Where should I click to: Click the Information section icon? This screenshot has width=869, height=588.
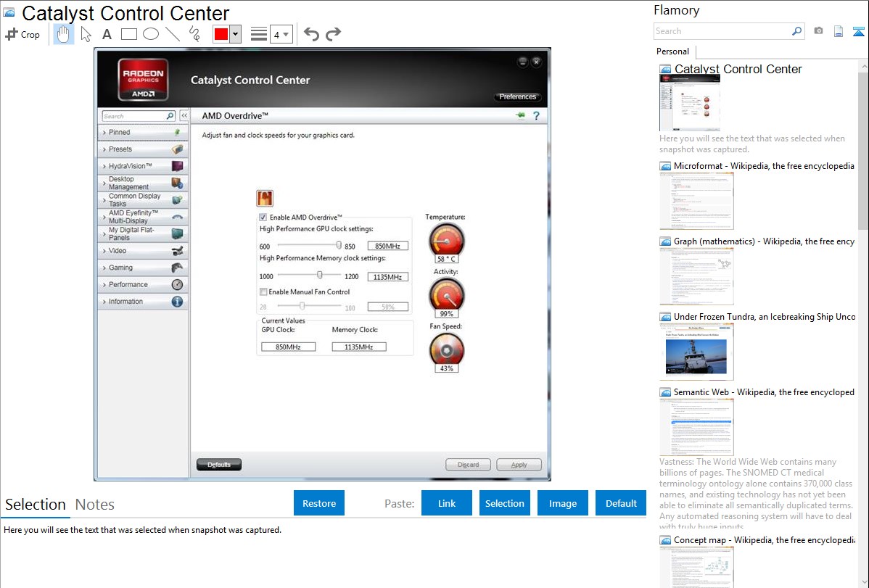[x=177, y=302]
